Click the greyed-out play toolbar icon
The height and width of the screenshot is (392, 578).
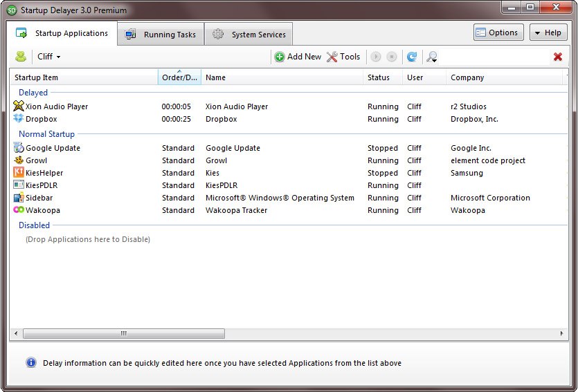(x=376, y=57)
